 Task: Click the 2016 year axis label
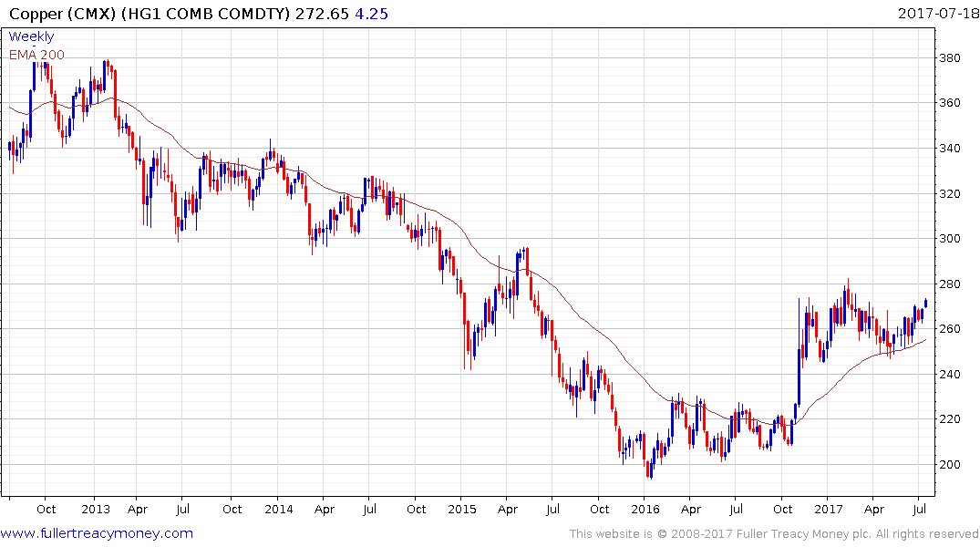pyautogui.click(x=645, y=509)
